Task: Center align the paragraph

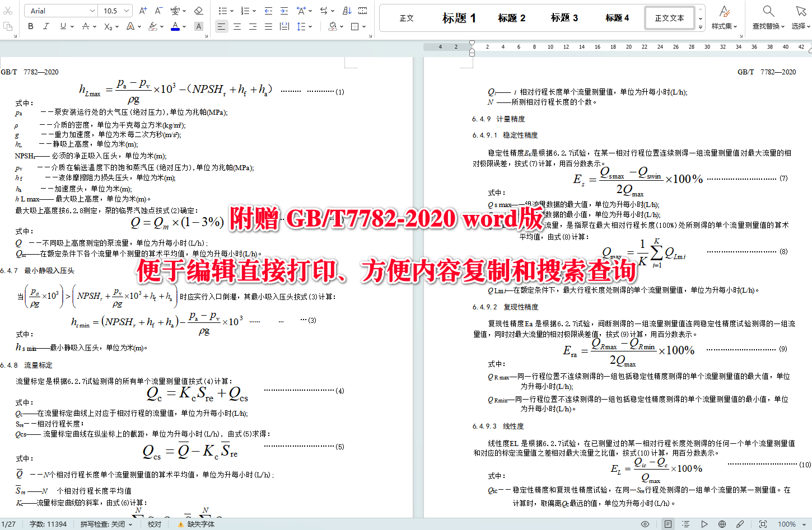Action: pos(237,26)
